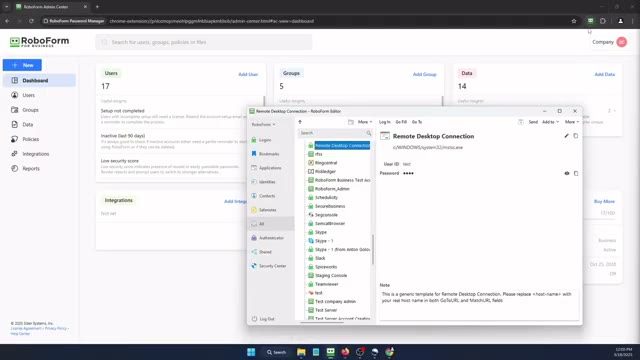Click the New button

point(22,65)
